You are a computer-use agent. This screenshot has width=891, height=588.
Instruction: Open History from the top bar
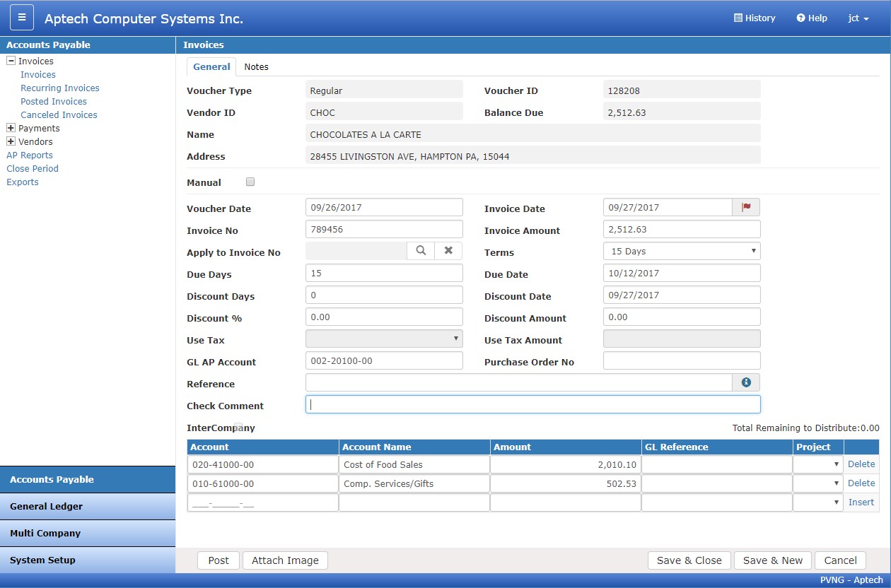click(x=755, y=18)
